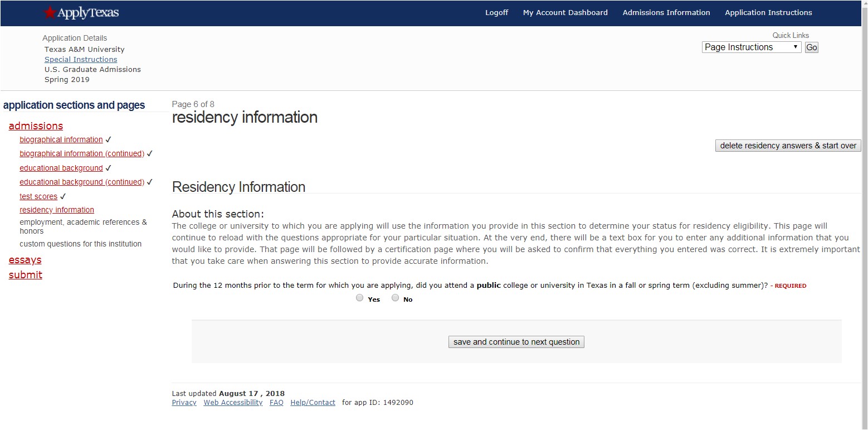
Task: Select Yes for public college attendance question
Action: [x=359, y=297]
